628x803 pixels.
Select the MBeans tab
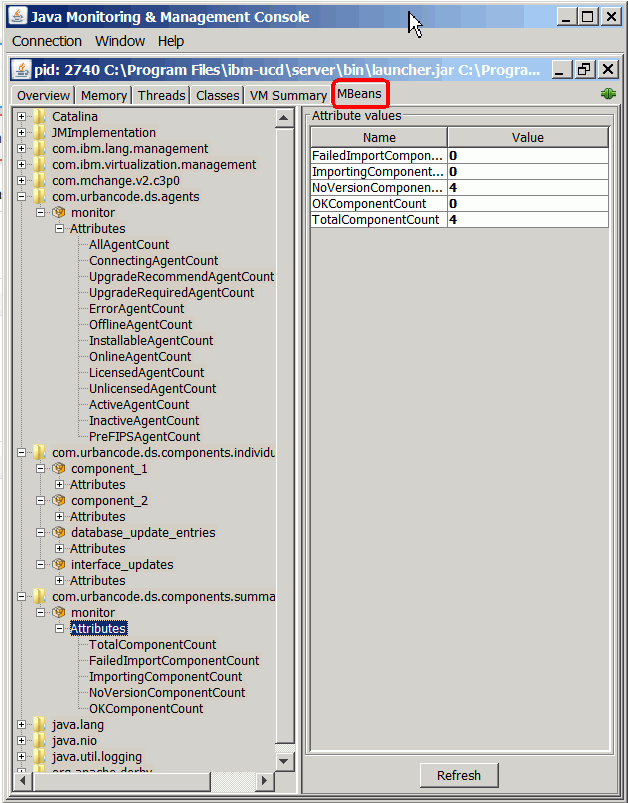pos(360,94)
